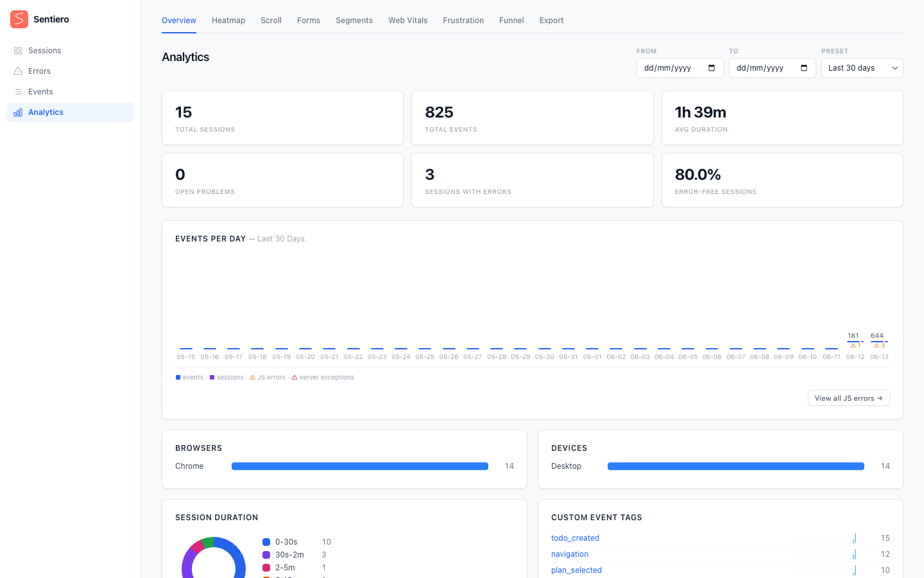Screen dimensions: 924x578
Task: Open the todo_created event tag link
Action: tap(575, 538)
